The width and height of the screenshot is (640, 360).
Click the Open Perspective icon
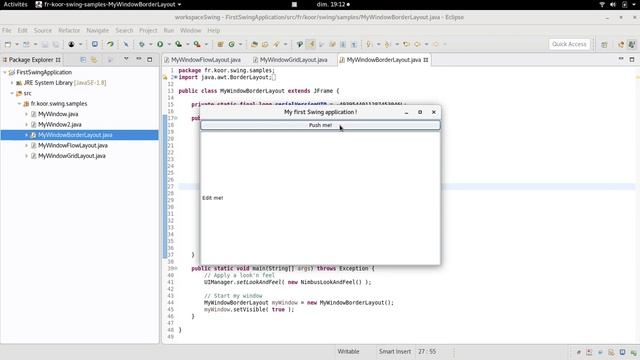click(604, 44)
